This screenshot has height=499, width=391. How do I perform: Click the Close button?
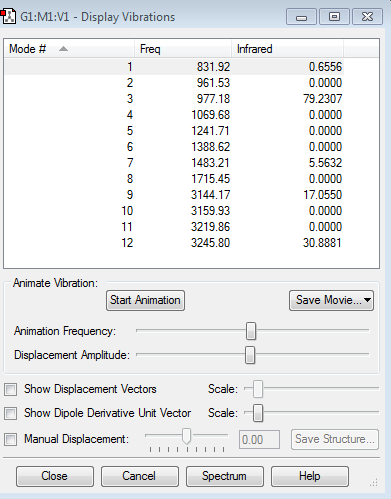pos(55,476)
